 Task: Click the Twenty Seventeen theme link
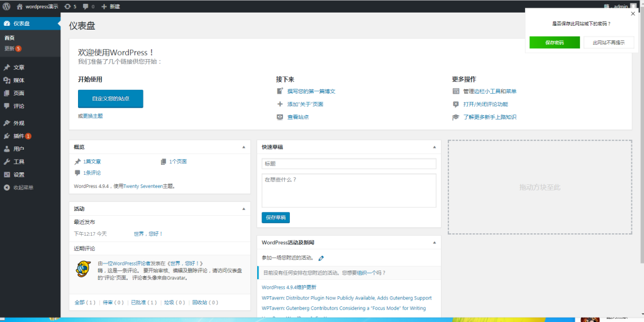tap(143, 186)
